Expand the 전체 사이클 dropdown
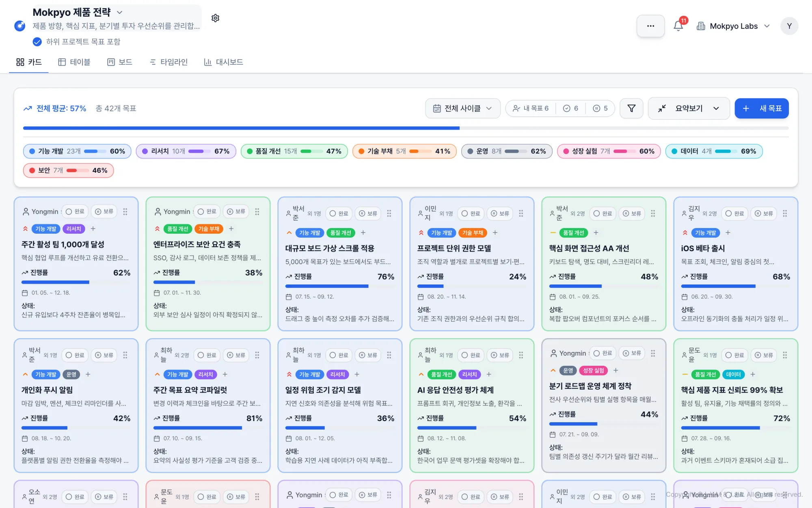 462,109
